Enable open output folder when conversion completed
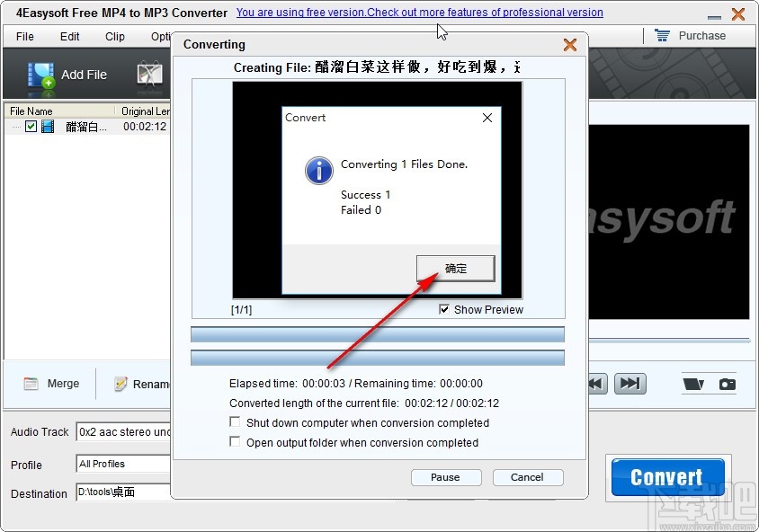 click(235, 442)
